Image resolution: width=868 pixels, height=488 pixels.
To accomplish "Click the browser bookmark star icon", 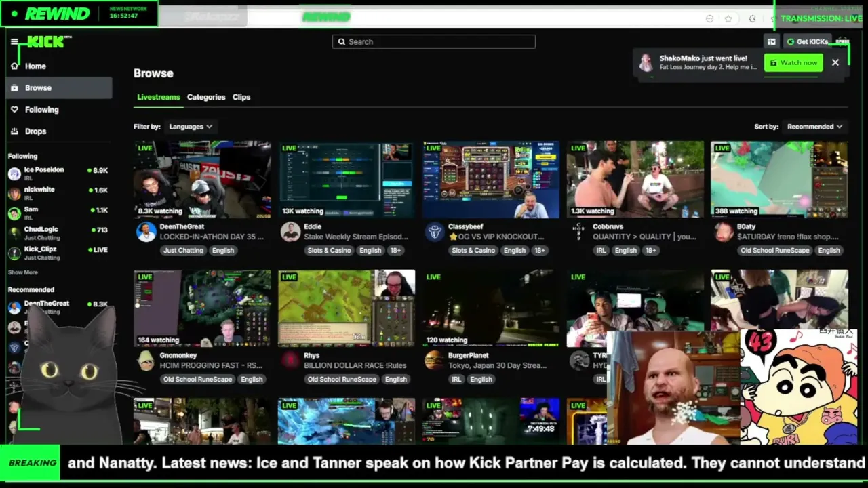I will (x=728, y=18).
